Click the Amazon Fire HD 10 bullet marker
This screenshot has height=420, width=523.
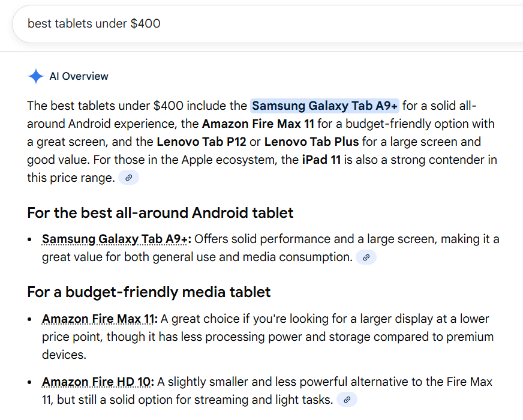29,382
